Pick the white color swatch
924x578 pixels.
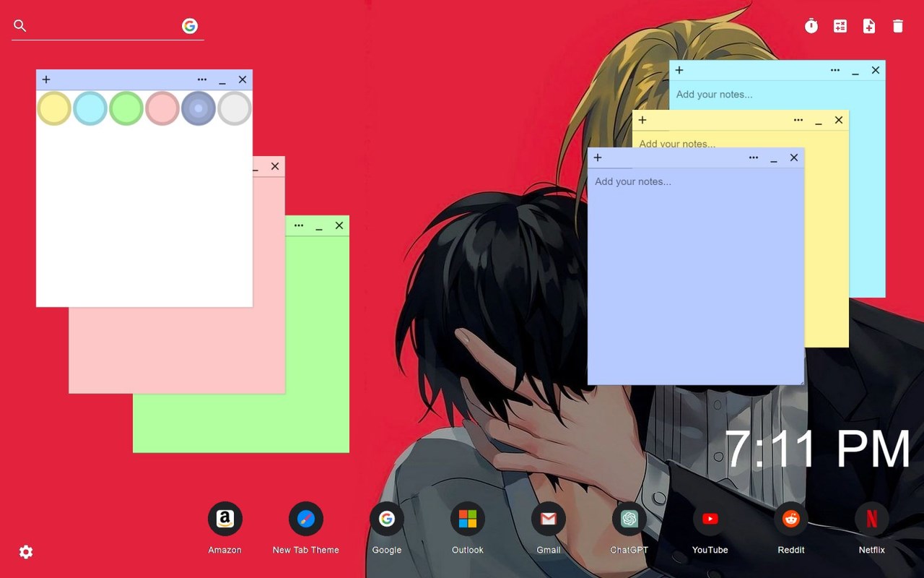[235, 108]
